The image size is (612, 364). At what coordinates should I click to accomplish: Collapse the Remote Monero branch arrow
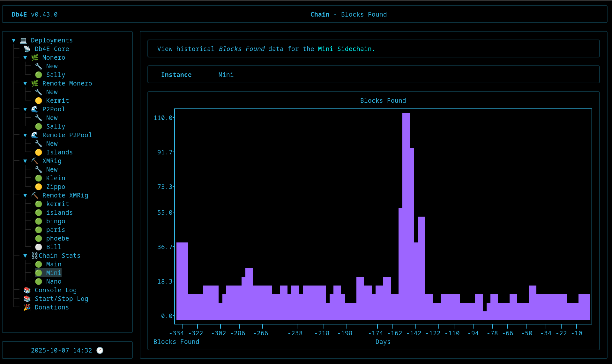(25, 84)
